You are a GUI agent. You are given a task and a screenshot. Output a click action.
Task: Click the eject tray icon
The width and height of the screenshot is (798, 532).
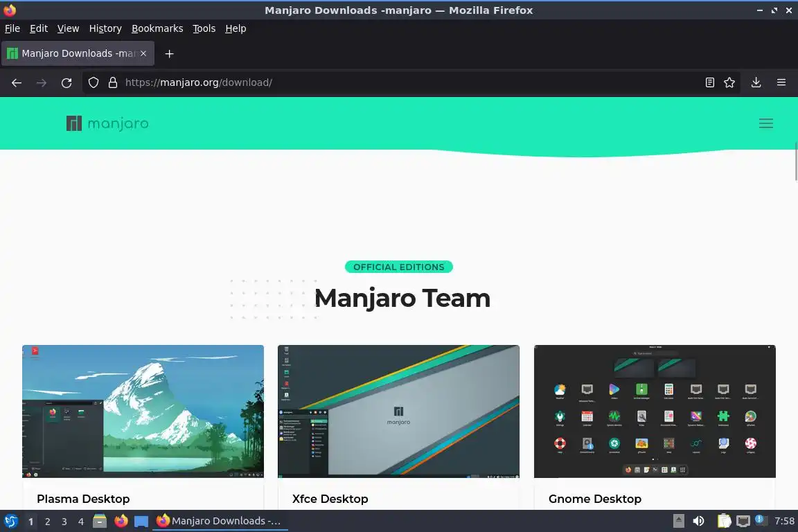coord(678,521)
